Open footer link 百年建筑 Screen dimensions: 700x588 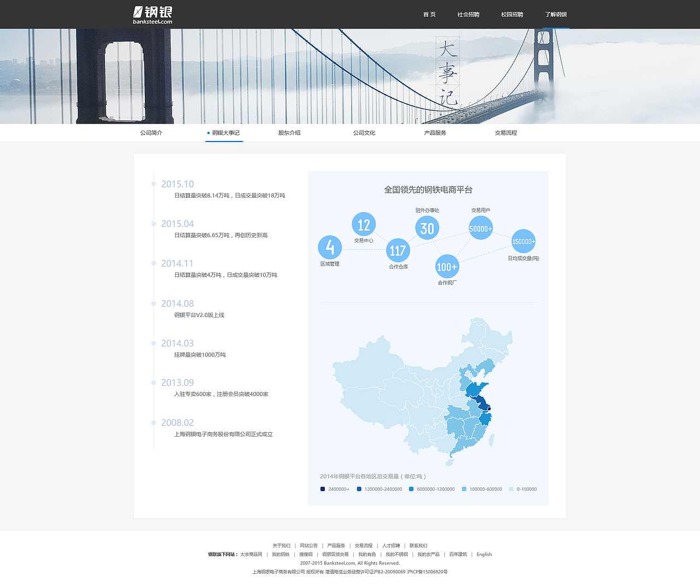458,554
